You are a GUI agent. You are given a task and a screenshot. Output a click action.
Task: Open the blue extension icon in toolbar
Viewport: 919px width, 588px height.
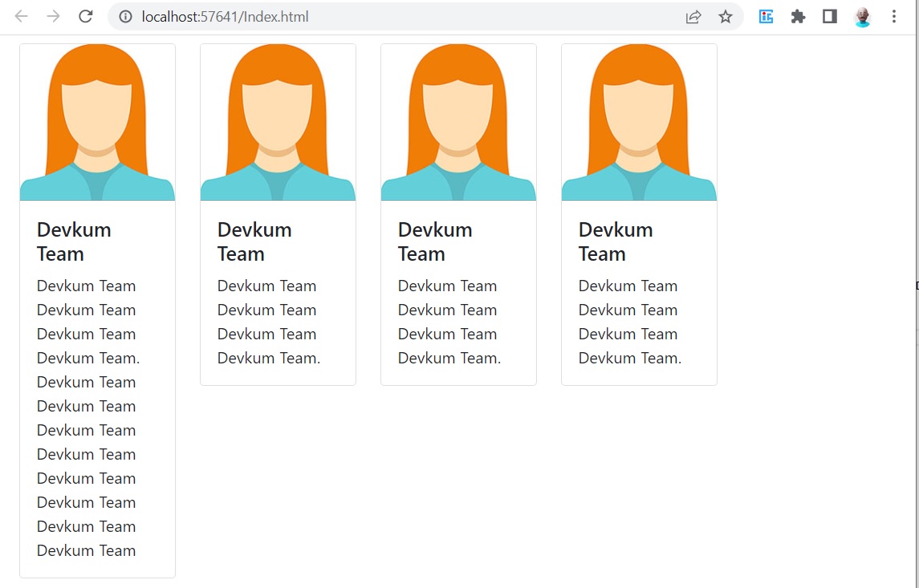point(766,16)
